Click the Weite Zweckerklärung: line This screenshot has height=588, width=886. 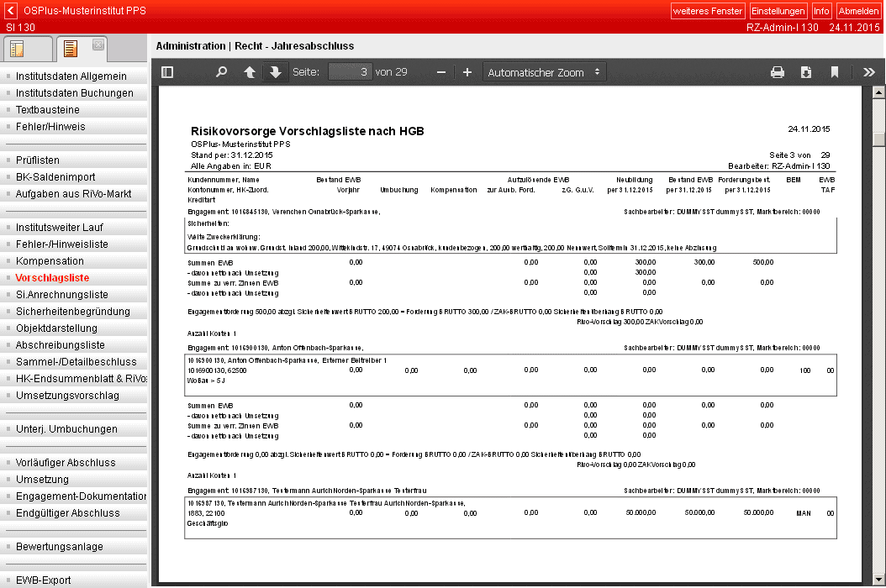coord(224,237)
